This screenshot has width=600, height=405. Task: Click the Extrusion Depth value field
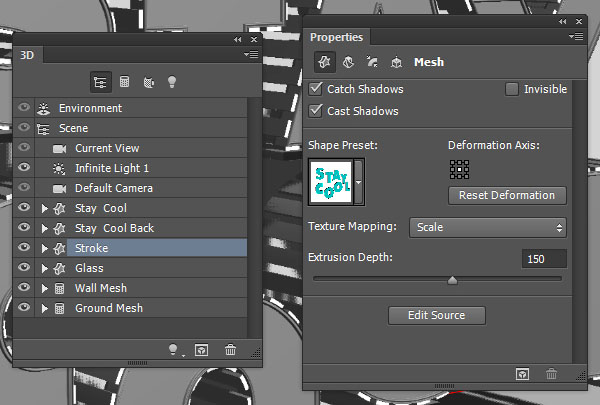pos(544,259)
